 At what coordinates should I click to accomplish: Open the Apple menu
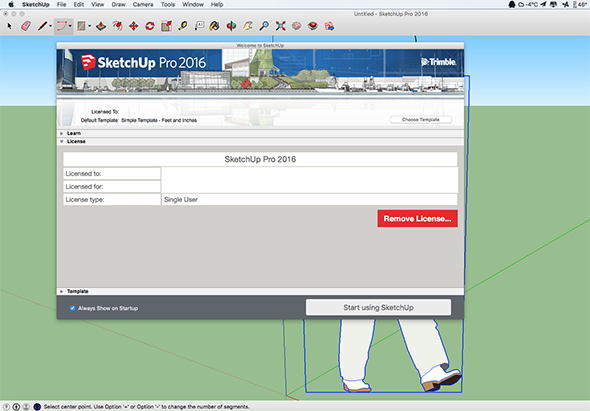(11, 5)
